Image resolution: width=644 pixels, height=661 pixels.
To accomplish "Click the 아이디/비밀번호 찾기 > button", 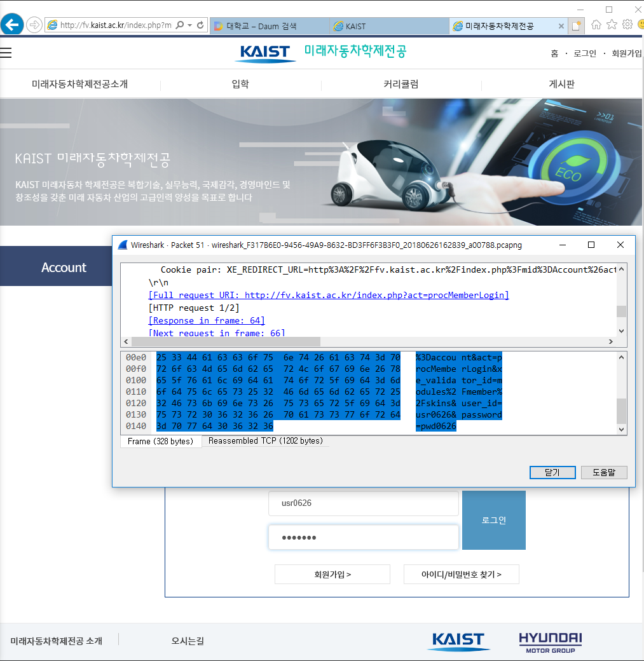I will pyautogui.click(x=462, y=575).
